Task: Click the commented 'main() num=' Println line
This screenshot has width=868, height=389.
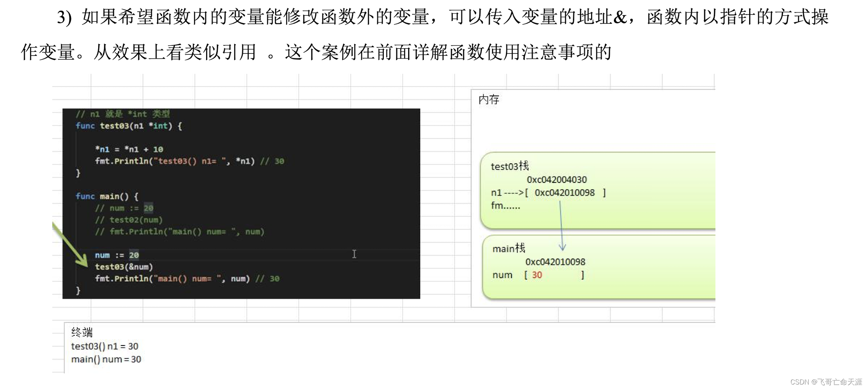Action: click(x=180, y=232)
